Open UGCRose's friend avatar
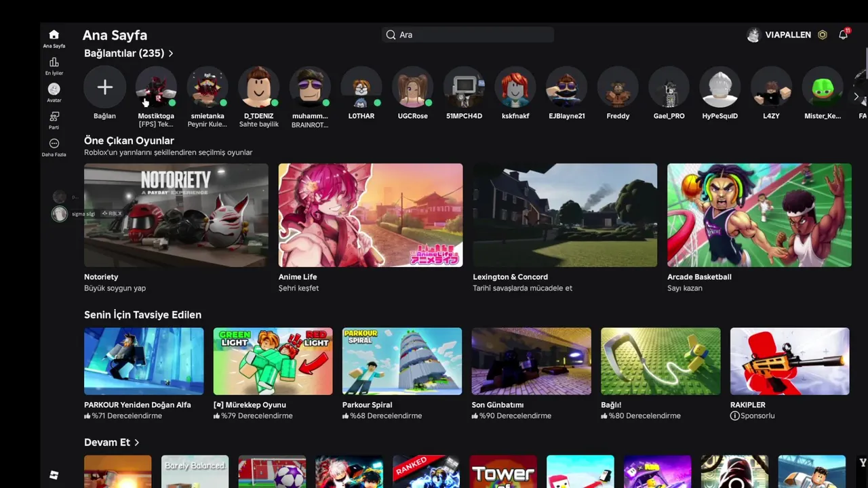Image resolution: width=868 pixels, height=488 pixels. coord(412,87)
